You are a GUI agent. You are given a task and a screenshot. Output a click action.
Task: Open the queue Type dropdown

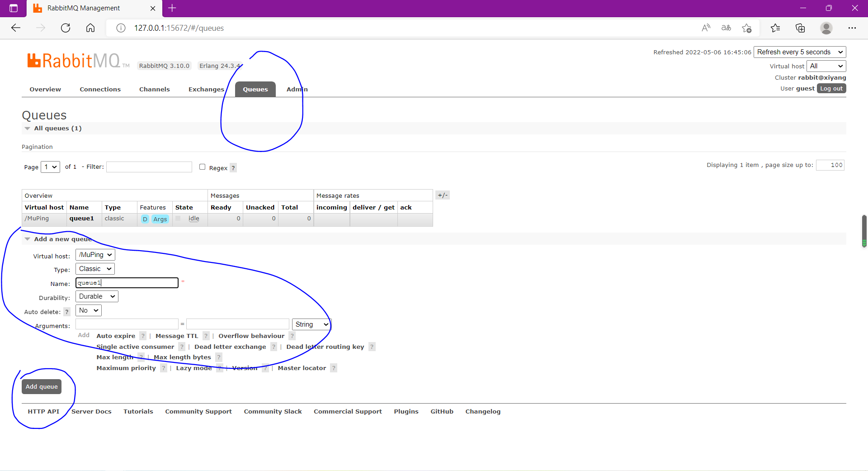(95, 269)
